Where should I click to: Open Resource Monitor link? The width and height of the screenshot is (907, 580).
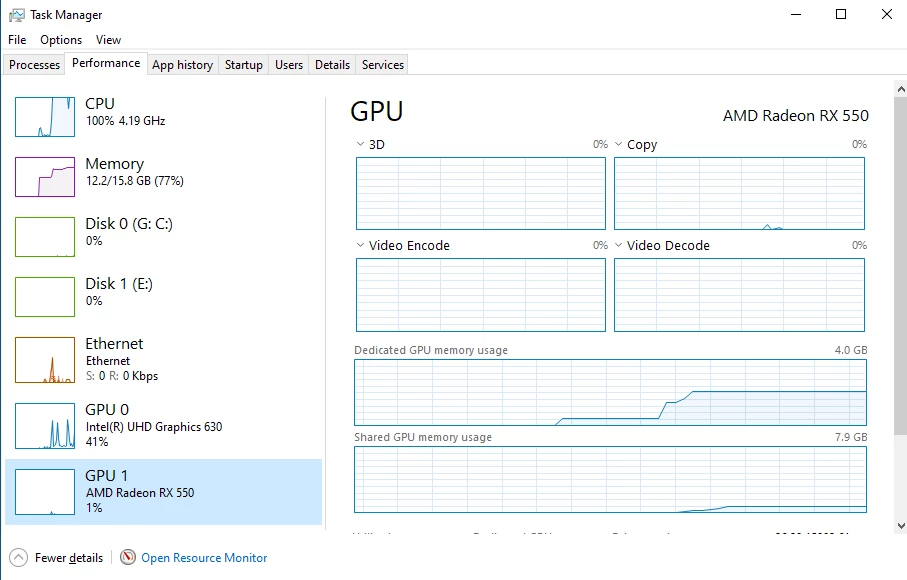pos(204,557)
